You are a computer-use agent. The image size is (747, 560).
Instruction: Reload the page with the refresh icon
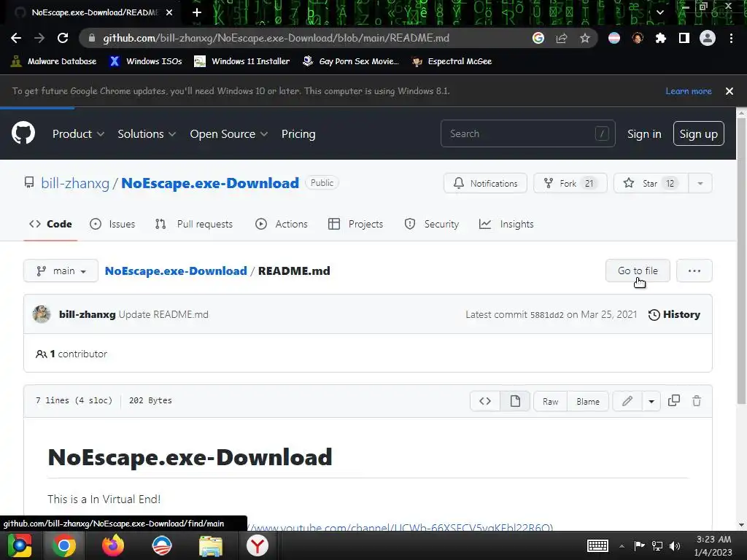pyautogui.click(x=63, y=38)
